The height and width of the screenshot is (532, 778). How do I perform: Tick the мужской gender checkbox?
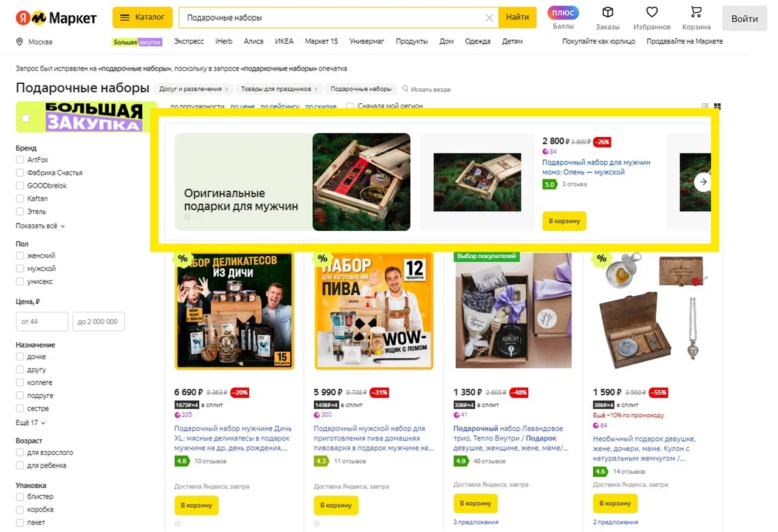(20, 268)
